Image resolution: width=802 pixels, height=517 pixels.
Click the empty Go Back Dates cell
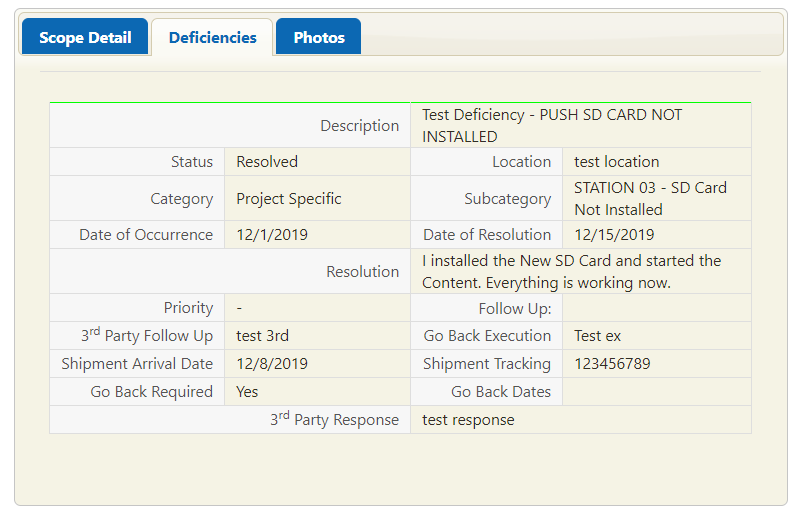[657, 392]
